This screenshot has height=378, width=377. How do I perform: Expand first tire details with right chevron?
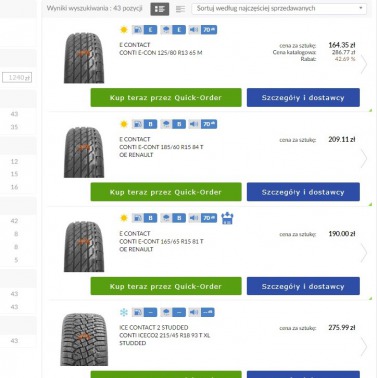click(x=364, y=64)
